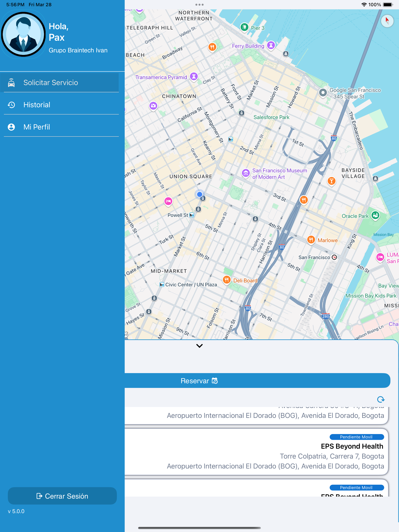Tap the Pendiente Movil badge above Torre Colpatria
399x532 pixels.
coord(357,437)
